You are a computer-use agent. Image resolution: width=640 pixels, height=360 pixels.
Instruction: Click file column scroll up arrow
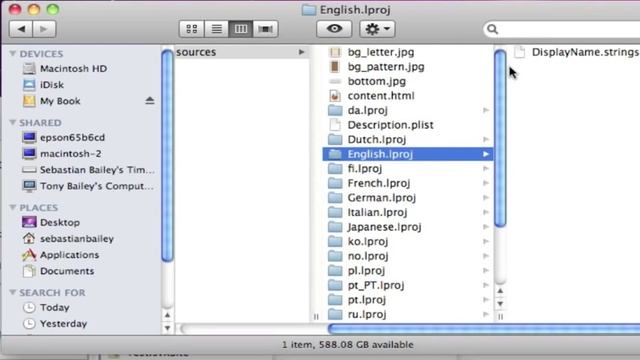pos(500,291)
